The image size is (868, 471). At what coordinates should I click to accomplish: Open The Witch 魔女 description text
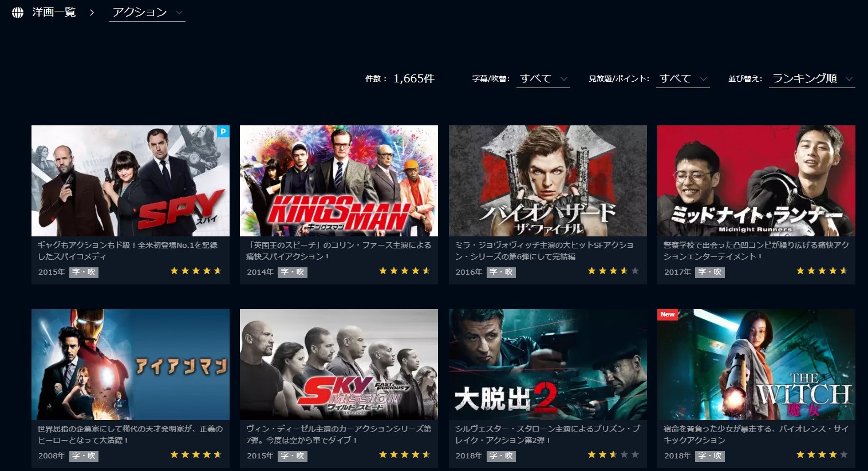(756, 434)
